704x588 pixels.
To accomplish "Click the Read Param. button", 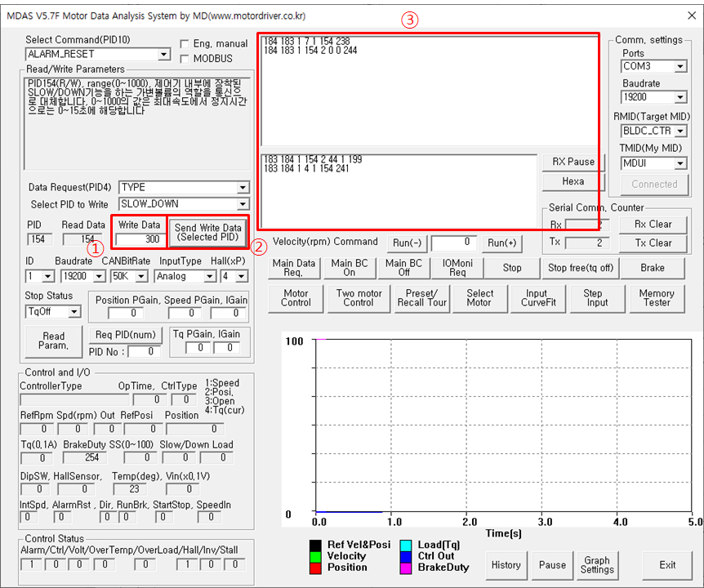I will 54,341.
